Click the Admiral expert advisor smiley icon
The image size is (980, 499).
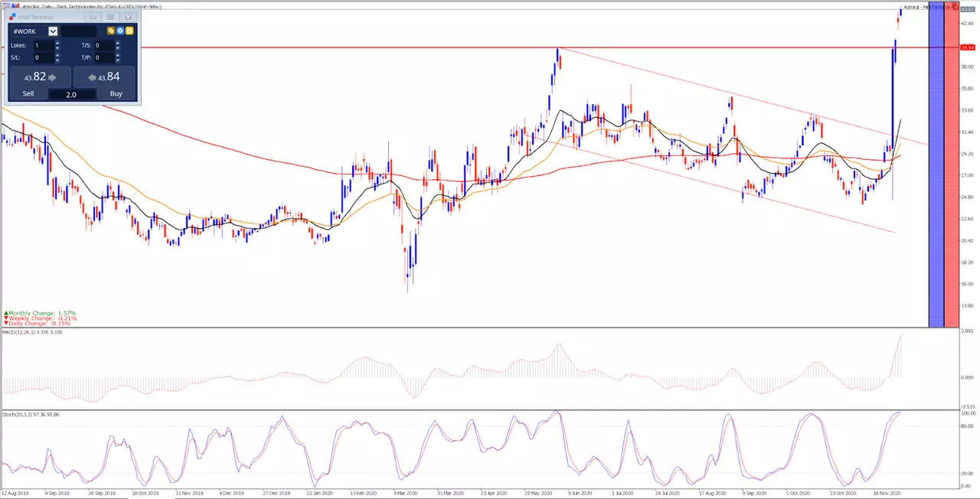955,7
